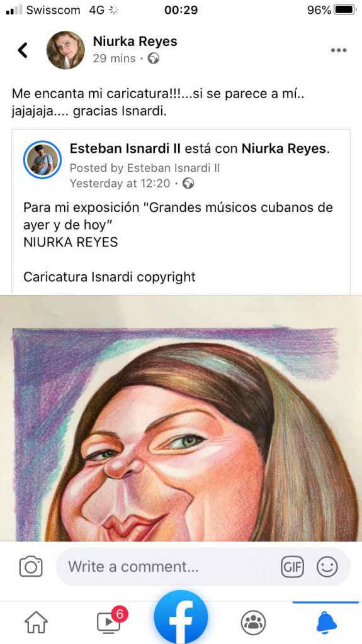This screenshot has width=362, height=644.
Task: Tap Yesterday at 12:20 timestamp
Action: [x=120, y=183]
